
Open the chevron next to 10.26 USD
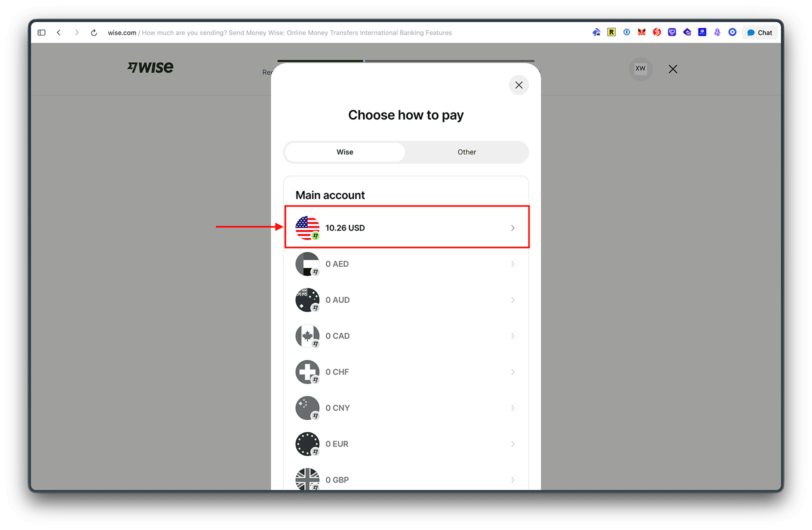(x=512, y=228)
